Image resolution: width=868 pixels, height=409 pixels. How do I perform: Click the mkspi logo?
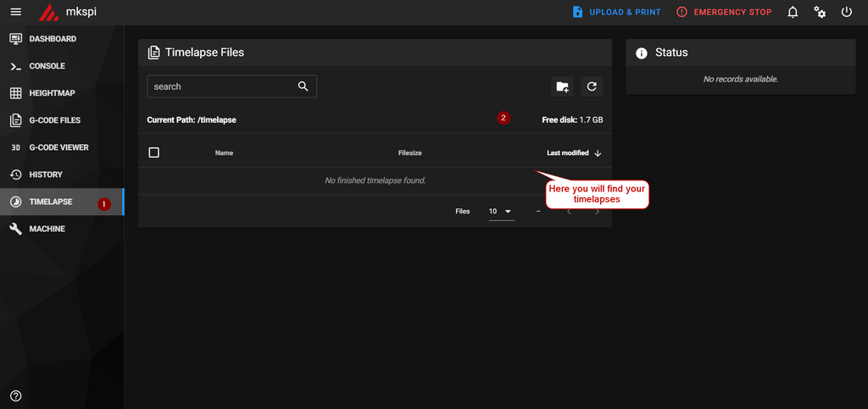pos(48,12)
